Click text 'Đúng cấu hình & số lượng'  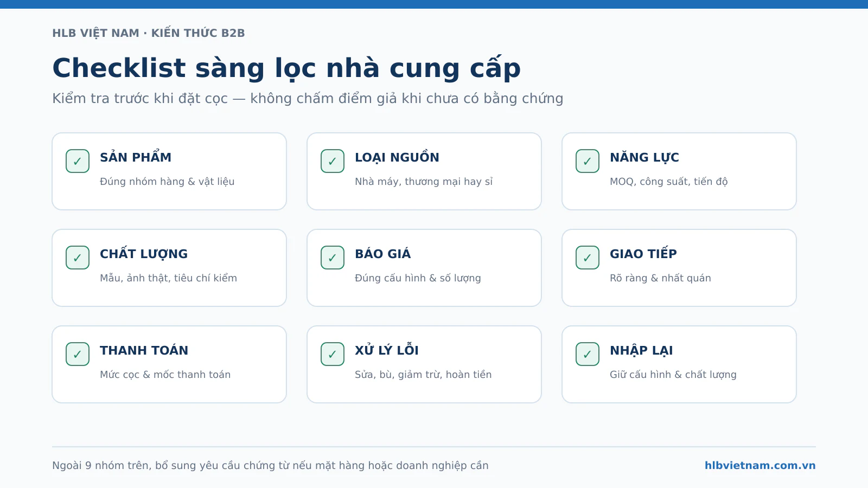418,278
